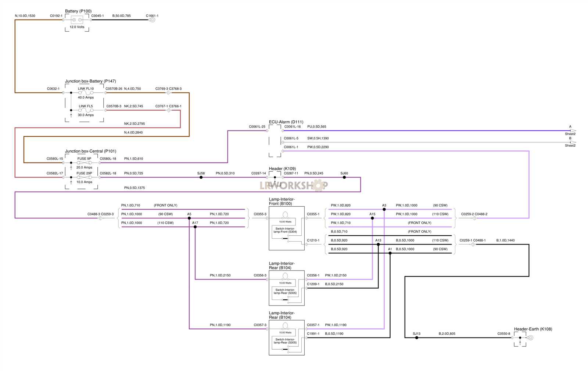Click the B,2.0D,805 wire label
This screenshot has width=588, height=371.
point(447,334)
